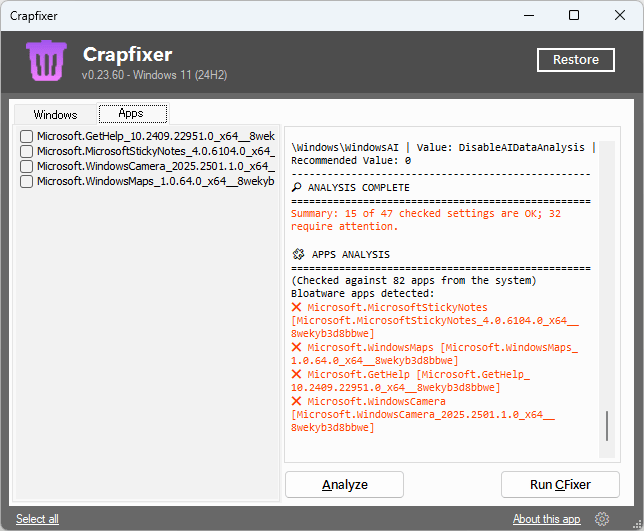Click the resize grip in the window corner
The image size is (644, 531).
[x=637, y=524]
